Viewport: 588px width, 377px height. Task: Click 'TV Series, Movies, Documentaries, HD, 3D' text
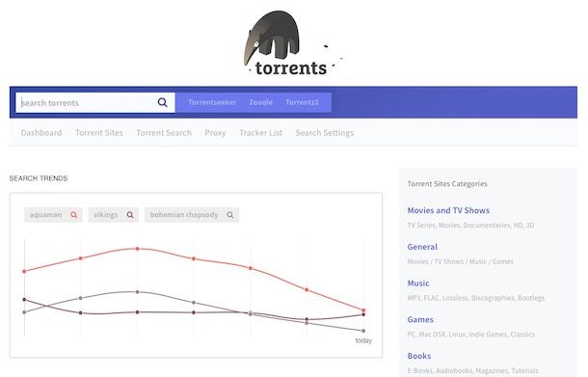pyautogui.click(x=471, y=225)
